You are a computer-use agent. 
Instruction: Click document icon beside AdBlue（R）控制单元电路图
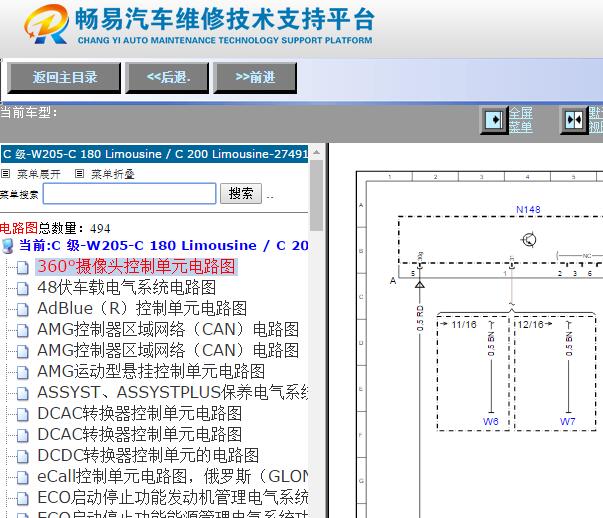[x=23, y=309]
